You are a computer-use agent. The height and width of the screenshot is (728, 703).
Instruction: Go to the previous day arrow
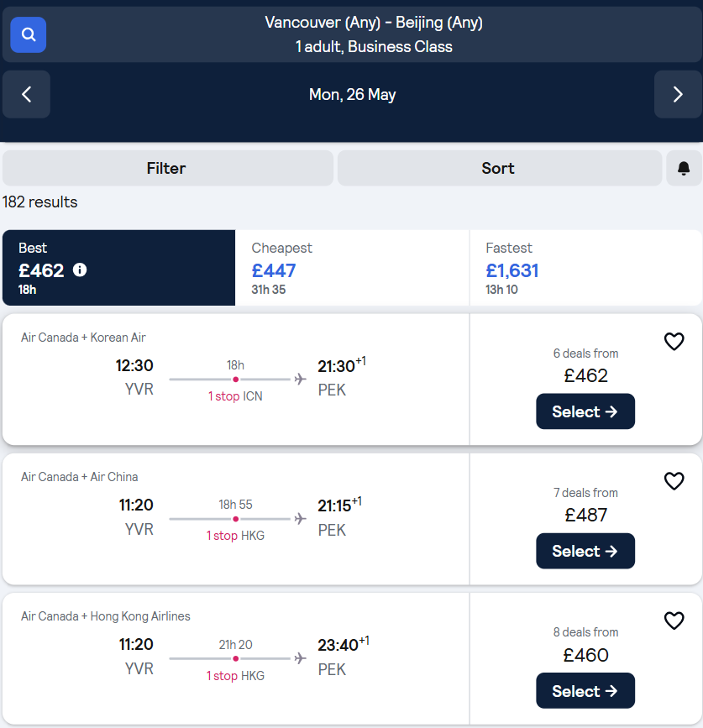click(27, 94)
